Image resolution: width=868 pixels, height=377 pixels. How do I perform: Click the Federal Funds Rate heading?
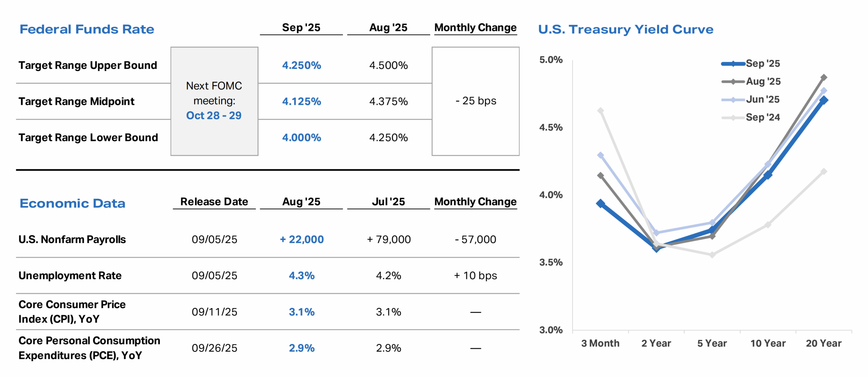[x=87, y=29]
